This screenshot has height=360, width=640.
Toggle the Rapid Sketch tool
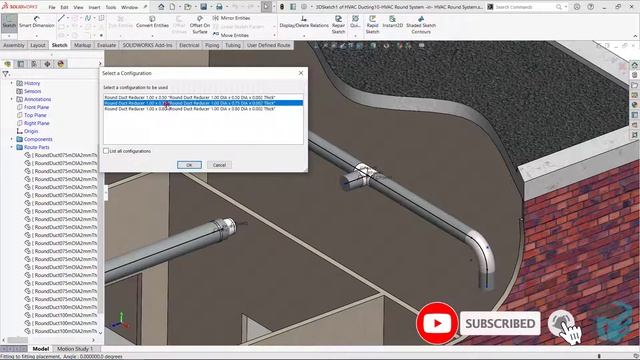372,25
